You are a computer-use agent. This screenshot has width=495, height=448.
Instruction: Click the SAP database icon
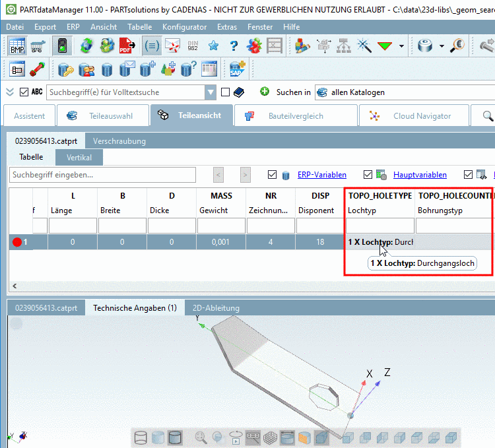[x=238, y=69]
